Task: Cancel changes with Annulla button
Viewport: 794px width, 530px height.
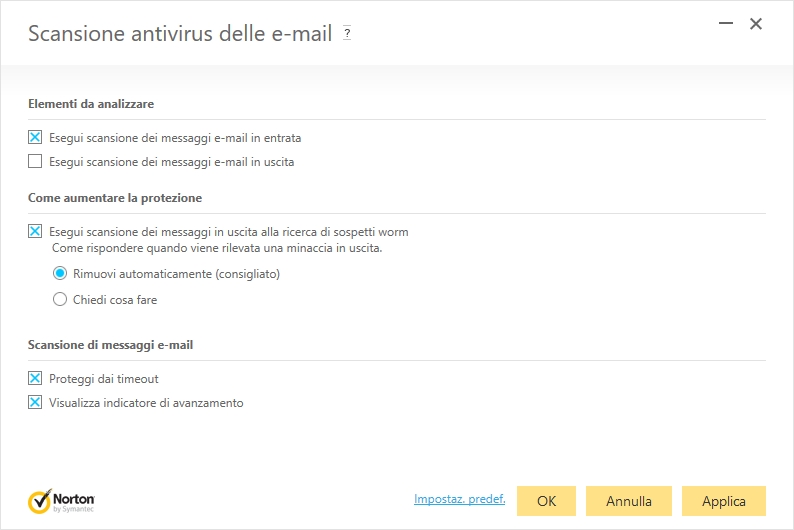Action: (629, 501)
